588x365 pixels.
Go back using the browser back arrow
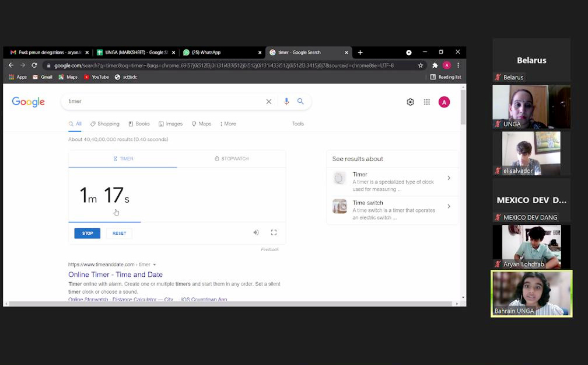11,65
